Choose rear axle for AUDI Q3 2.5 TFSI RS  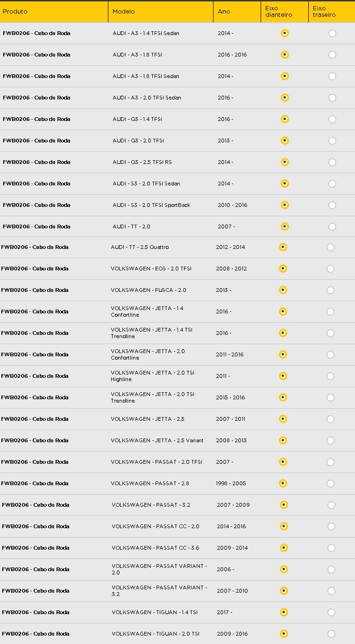point(332,162)
